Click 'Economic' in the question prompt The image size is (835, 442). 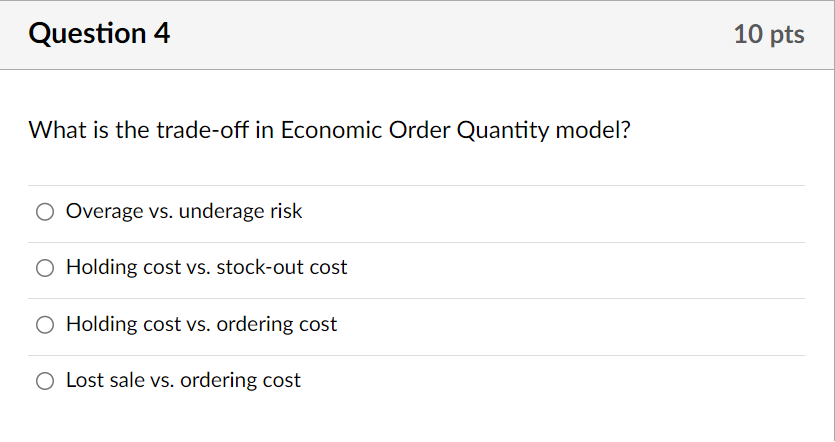point(329,130)
